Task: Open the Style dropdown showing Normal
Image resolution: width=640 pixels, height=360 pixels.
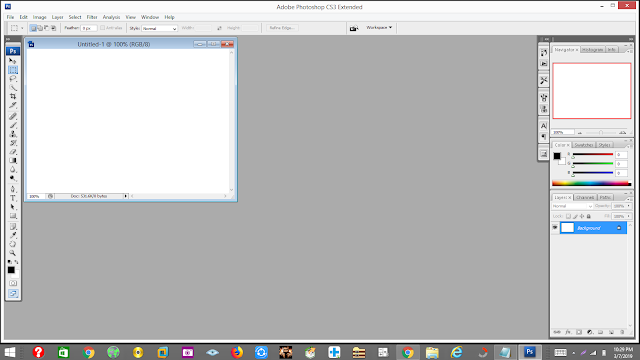Action: point(160,28)
